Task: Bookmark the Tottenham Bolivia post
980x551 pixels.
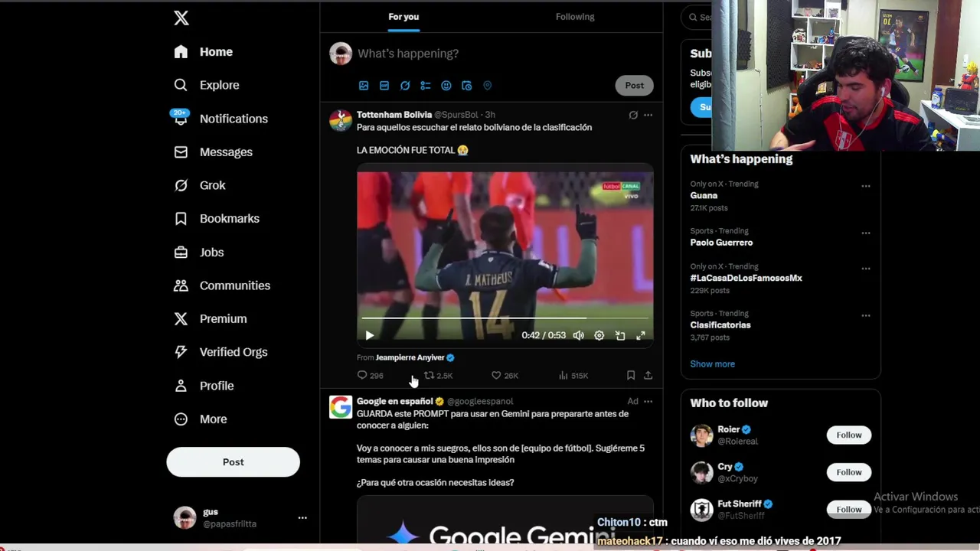Action: click(x=631, y=375)
